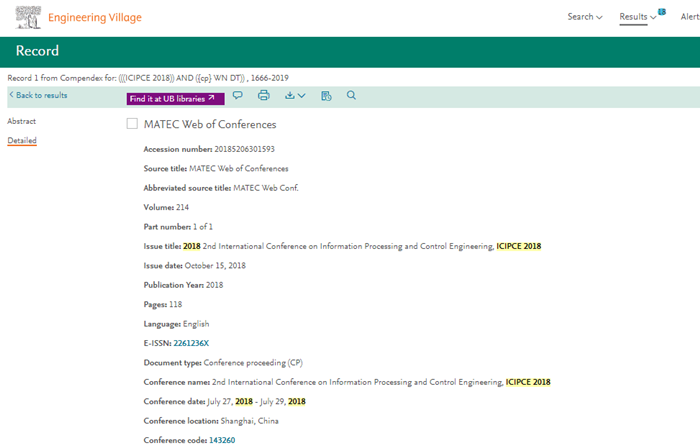Image resolution: width=700 pixels, height=445 pixels.
Task: Switch to the Detailed view
Action: [22, 140]
